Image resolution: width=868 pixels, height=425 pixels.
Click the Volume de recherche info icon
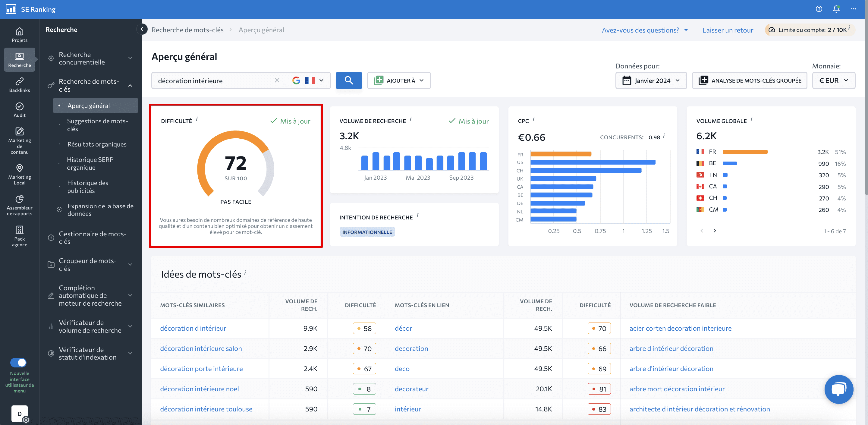click(410, 119)
